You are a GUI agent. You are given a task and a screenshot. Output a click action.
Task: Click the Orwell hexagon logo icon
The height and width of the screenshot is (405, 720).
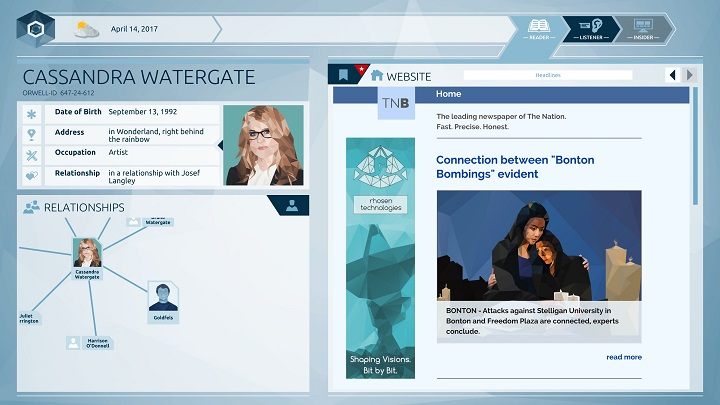(x=36, y=29)
